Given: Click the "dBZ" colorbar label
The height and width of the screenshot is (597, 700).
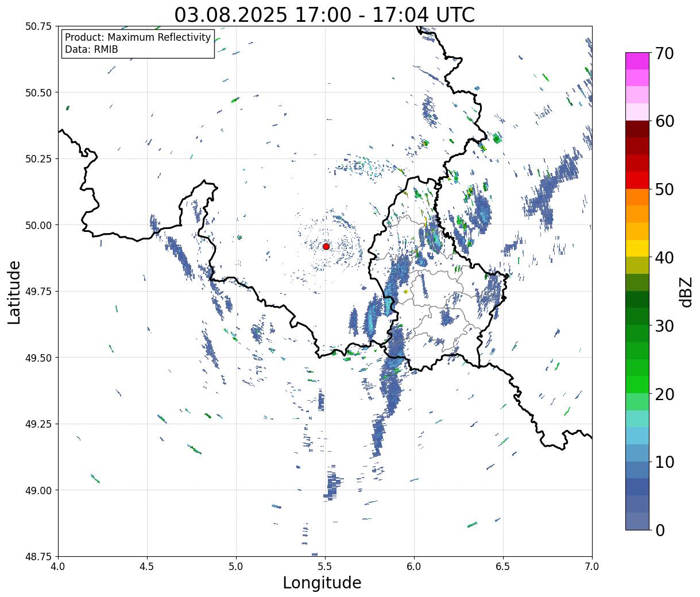Looking at the screenshot, I should click(x=686, y=292).
